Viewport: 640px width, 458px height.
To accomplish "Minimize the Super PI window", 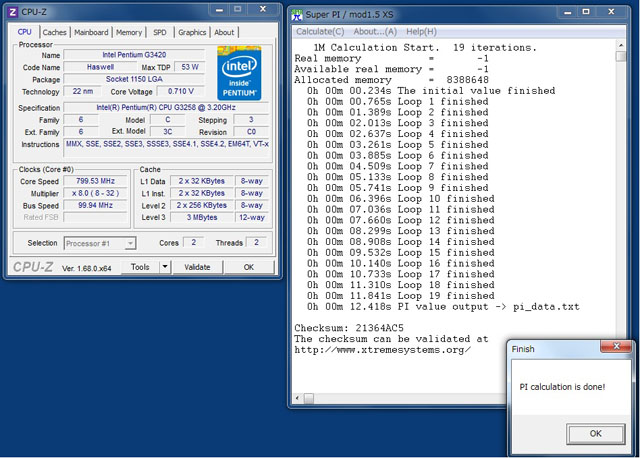I will 567,13.
